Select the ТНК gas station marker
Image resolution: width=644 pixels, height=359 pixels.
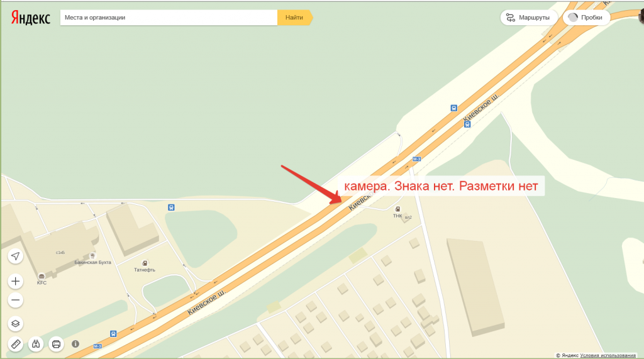tap(397, 209)
